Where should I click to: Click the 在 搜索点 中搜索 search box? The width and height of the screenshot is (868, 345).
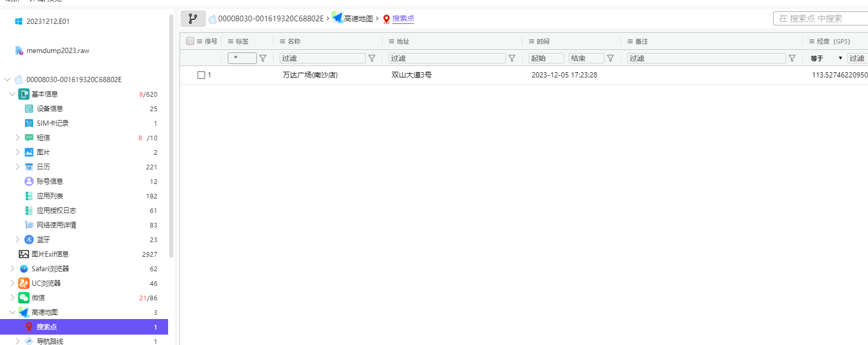(x=820, y=19)
